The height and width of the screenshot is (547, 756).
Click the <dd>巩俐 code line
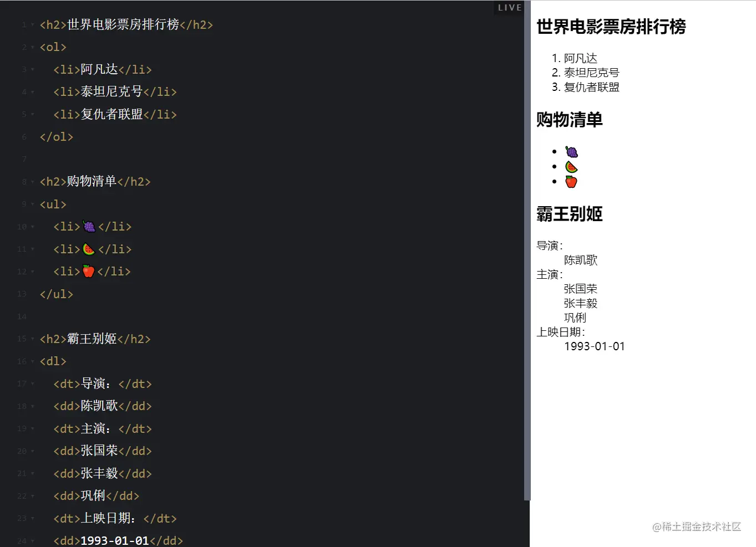pyautogui.click(x=97, y=496)
